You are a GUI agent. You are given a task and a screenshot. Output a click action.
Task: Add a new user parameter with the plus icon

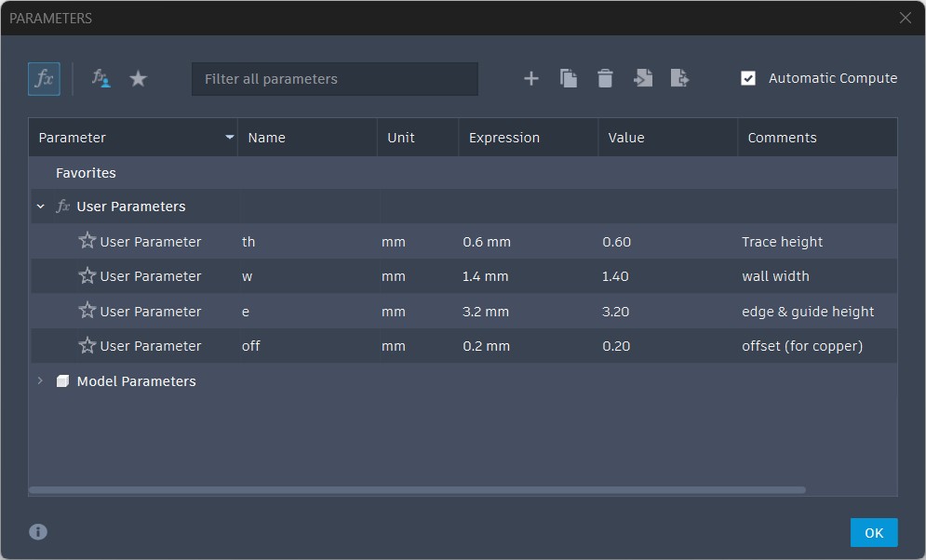point(531,79)
